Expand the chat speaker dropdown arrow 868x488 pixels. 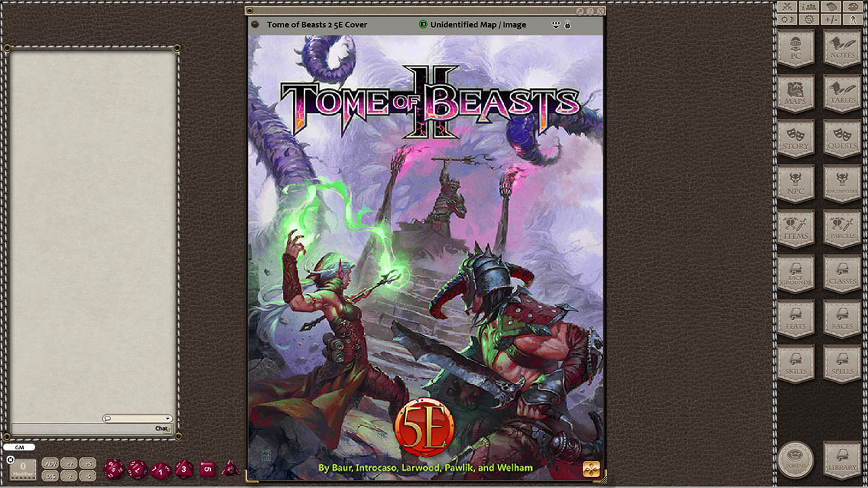click(167, 419)
